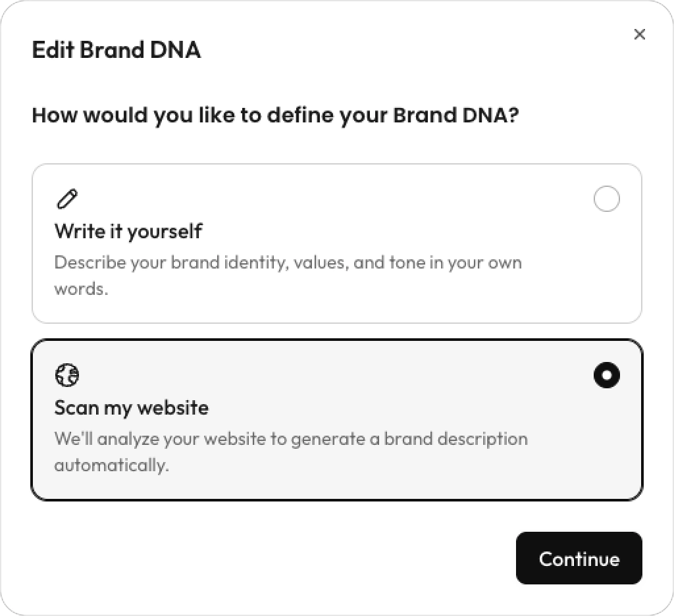Viewport: 674px width, 616px height.
Task: Click the close icon in the top right corner
Action: (x=639, y=34)
